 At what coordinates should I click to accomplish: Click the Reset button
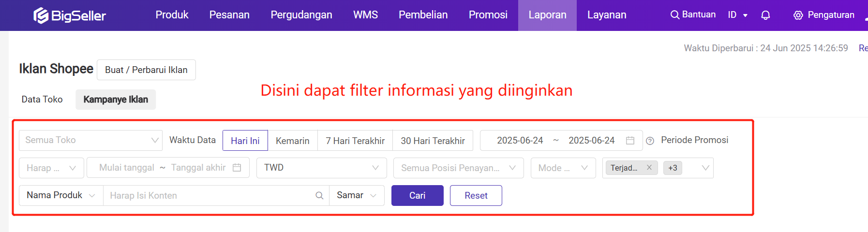click(476, 195)
